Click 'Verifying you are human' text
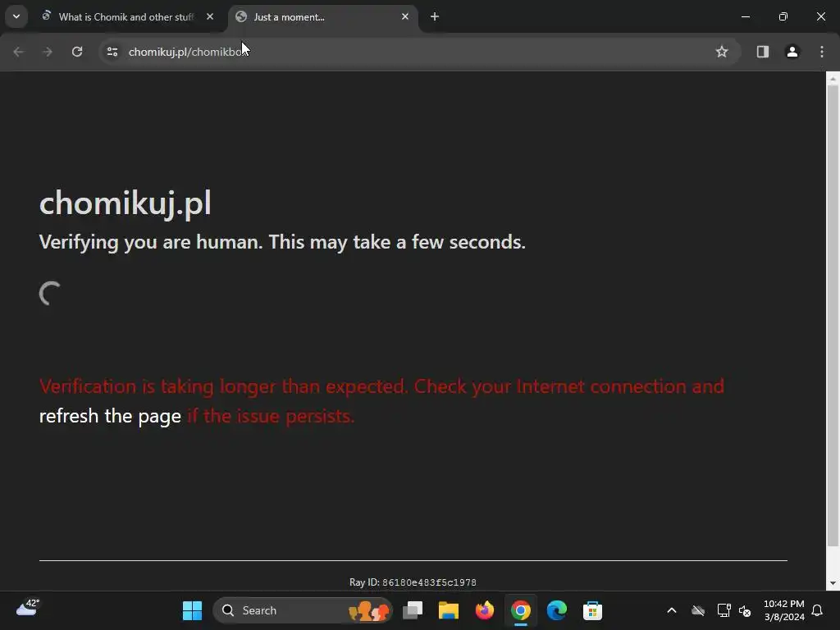The image size is (840, 630). point(282,242)
